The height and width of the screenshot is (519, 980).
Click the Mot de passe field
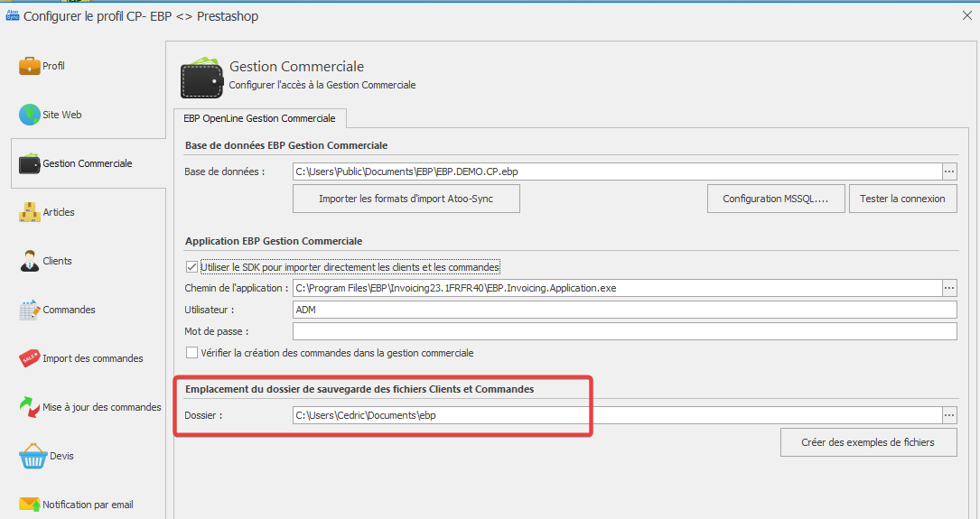[624, 331]
